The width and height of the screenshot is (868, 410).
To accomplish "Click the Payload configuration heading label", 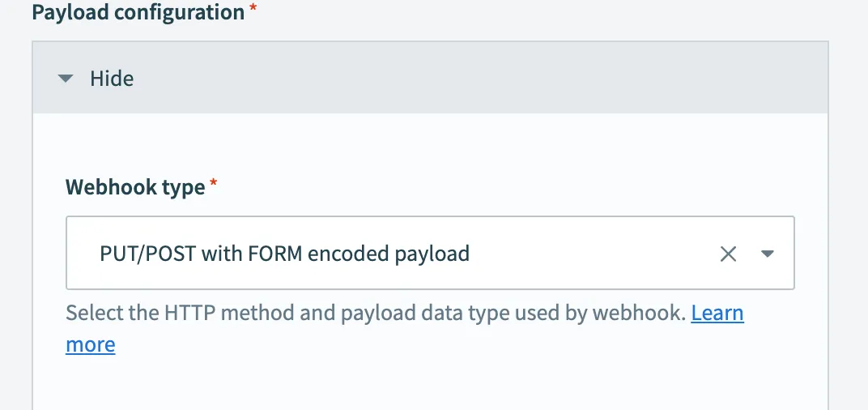I will coord(138,13).
